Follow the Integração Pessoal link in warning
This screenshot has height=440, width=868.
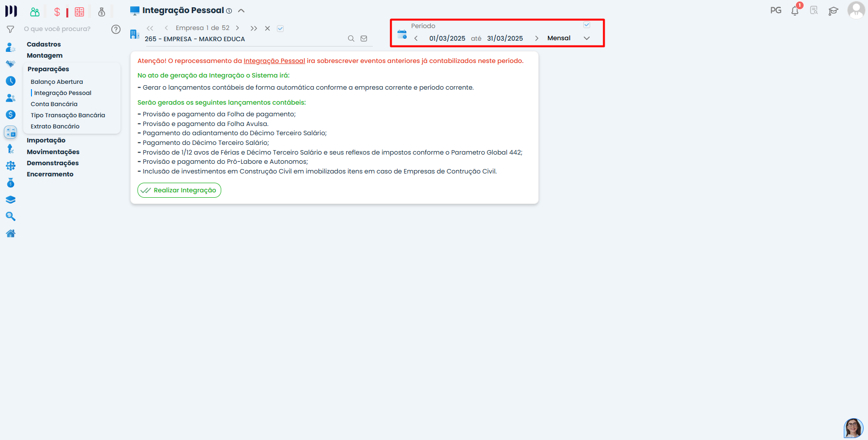pos(274,61)
